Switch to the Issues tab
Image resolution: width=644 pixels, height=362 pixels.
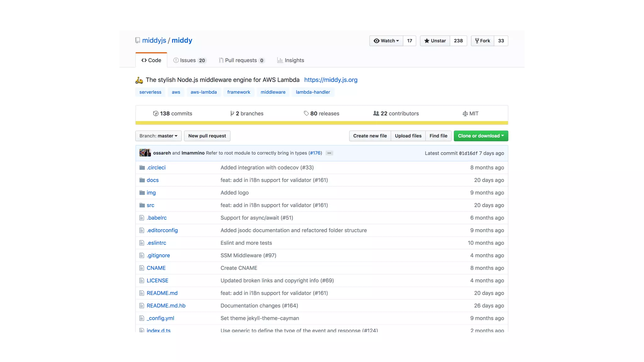[189, 60]
